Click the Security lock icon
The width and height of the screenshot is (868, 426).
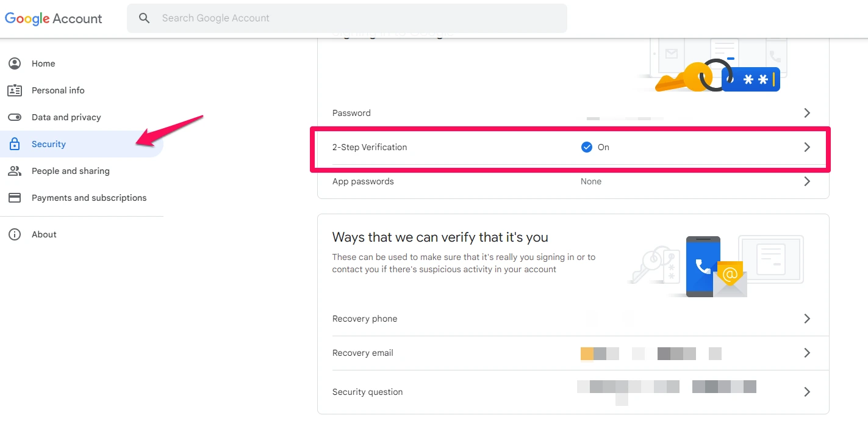click(x=14, y=144)
